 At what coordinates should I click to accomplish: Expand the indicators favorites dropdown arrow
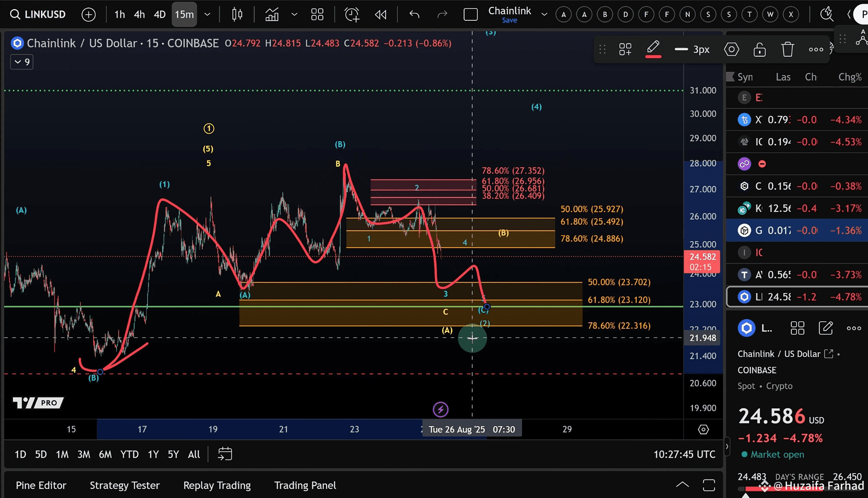click(294, 14)
